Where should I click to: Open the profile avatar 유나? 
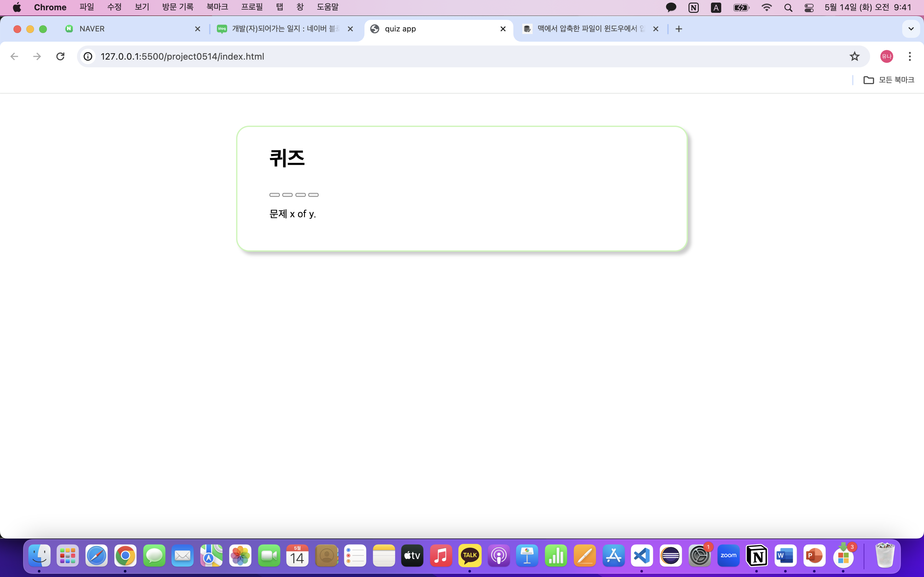pos(886,56)
